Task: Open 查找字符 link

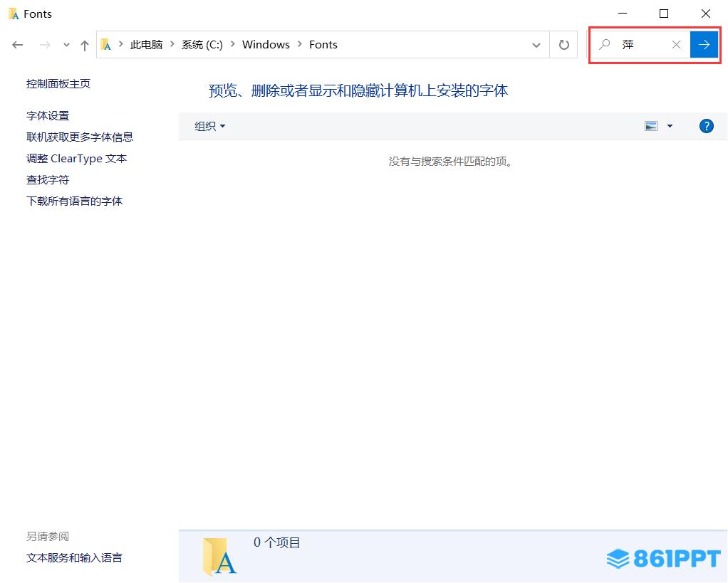Action: click(47, 180)
